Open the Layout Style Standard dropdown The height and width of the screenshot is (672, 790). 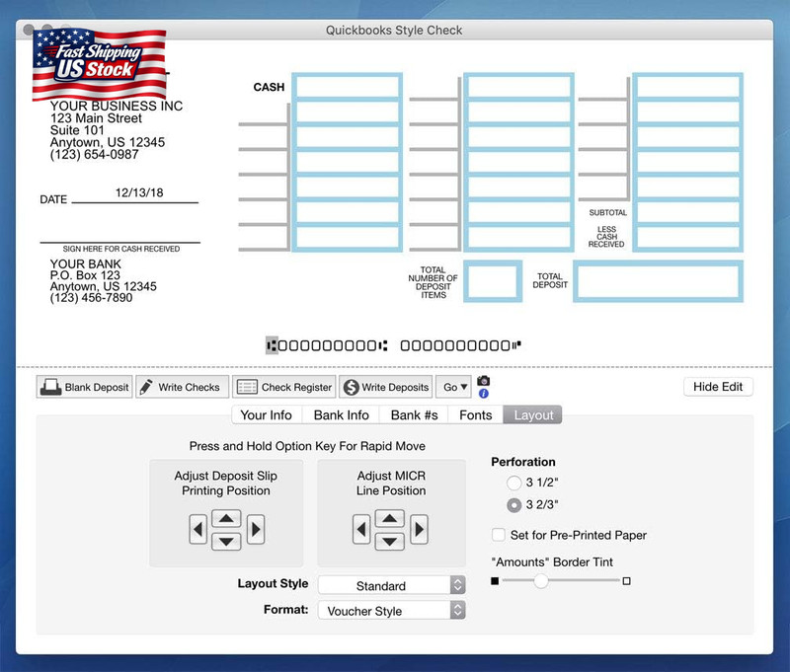pos(391,585)
